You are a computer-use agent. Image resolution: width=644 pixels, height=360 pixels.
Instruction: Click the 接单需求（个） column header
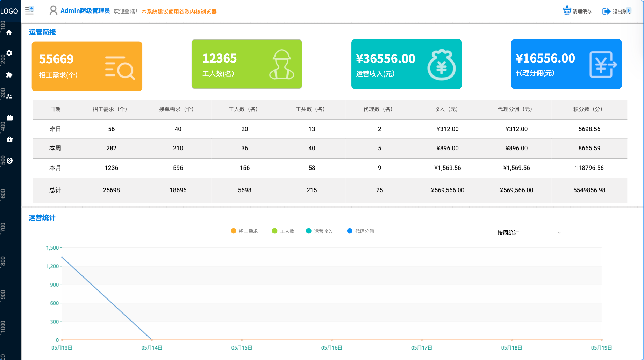178,109
